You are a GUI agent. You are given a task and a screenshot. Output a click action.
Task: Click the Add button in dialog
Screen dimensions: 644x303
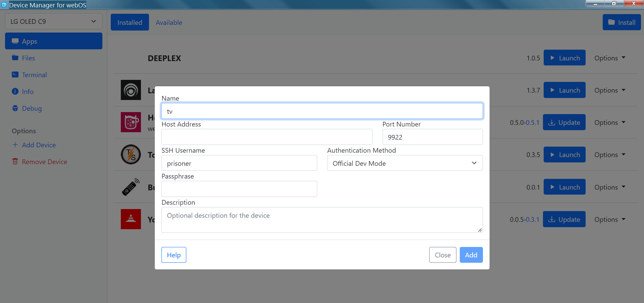[471, 255]
